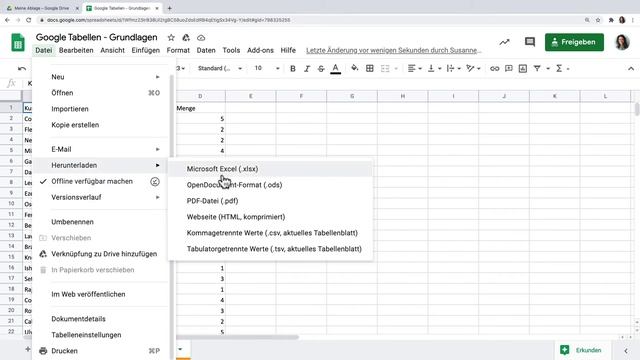This screenshot has height=360, width=640.
Task: Open the Einfügen menu
Action: point(145,50)
